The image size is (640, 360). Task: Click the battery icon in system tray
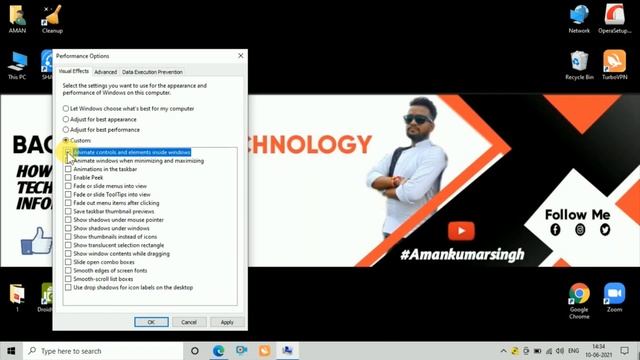coord(538,351)
